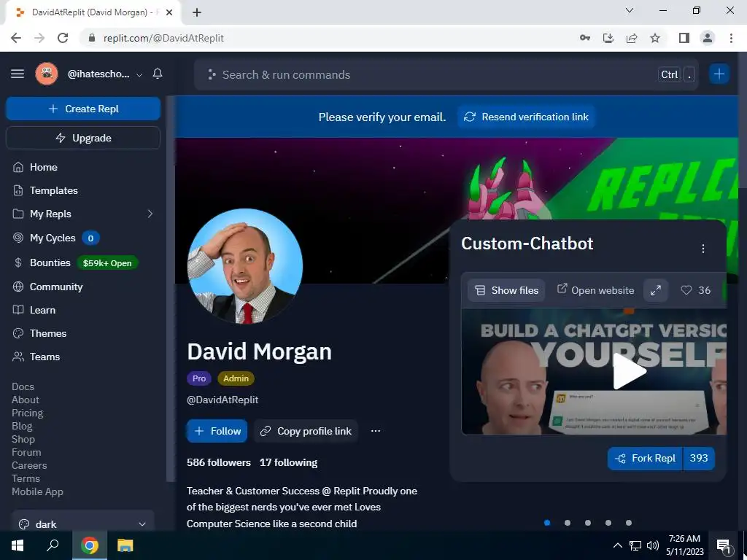Bookmark this page with the star

click(x=655, y=38)
